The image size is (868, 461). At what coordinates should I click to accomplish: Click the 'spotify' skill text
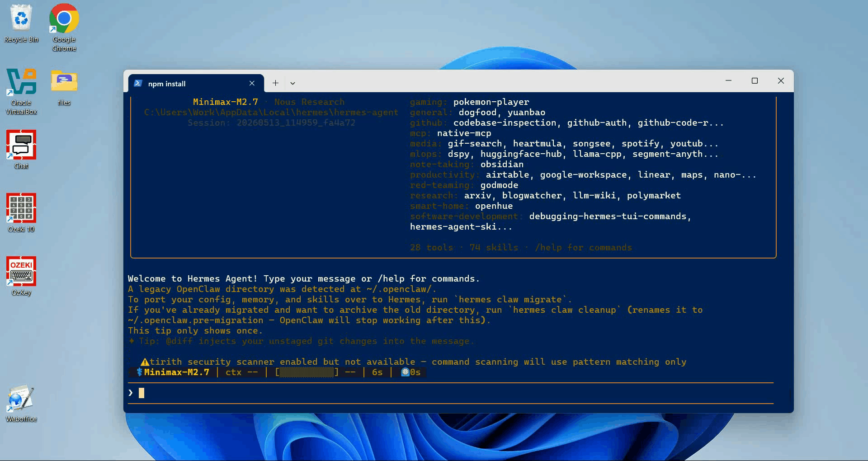(640, 144)
